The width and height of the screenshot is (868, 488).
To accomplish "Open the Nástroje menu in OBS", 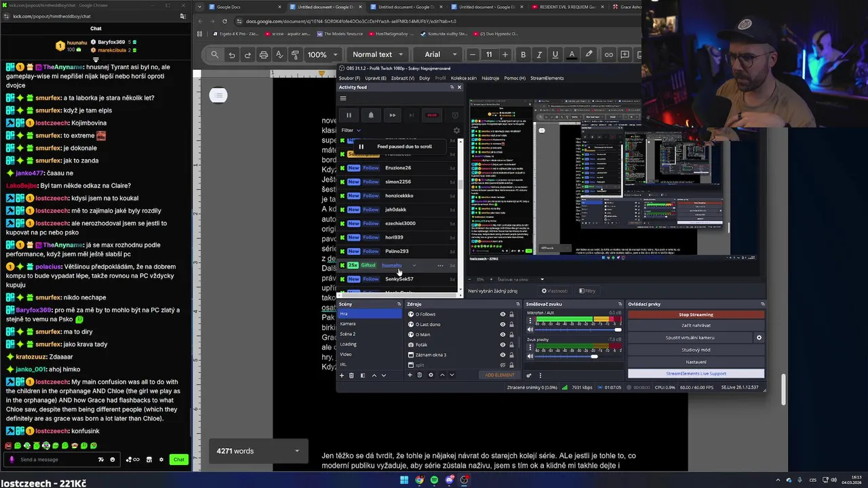I will 490,78.
